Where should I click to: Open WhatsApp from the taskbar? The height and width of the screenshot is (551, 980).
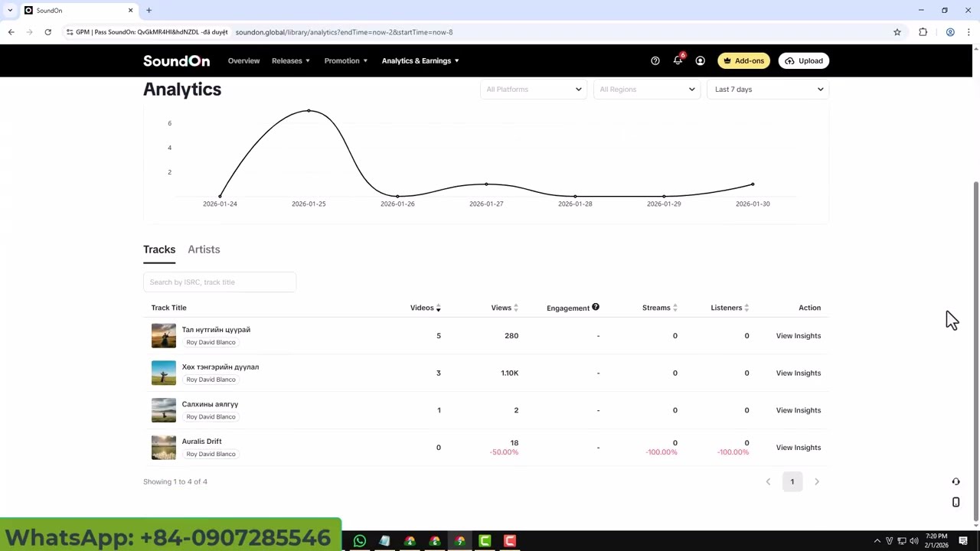tap(360, 541)
